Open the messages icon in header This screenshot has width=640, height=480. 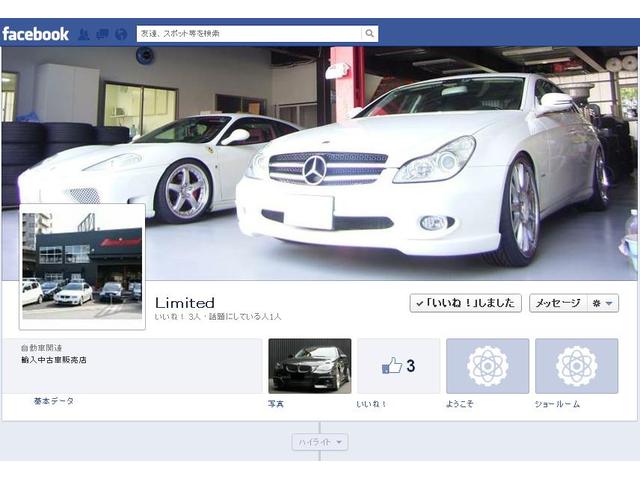pos(102,34)
